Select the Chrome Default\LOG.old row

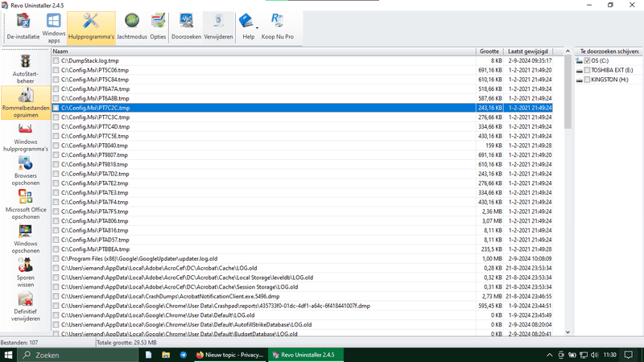tap(303, 315)
